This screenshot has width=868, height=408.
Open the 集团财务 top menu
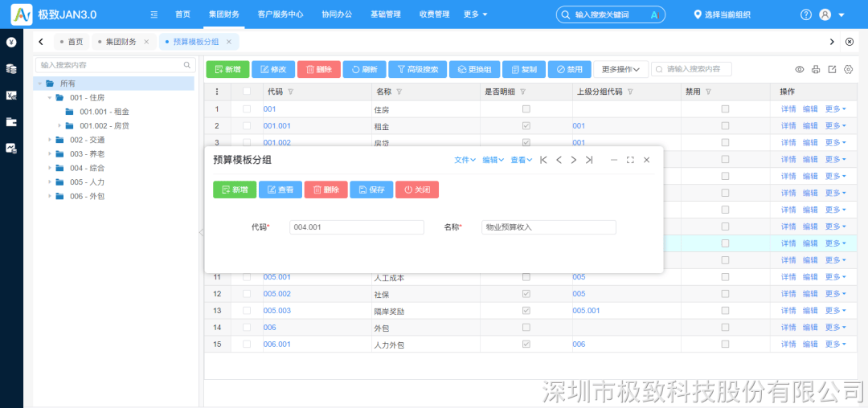pos(224,14)
